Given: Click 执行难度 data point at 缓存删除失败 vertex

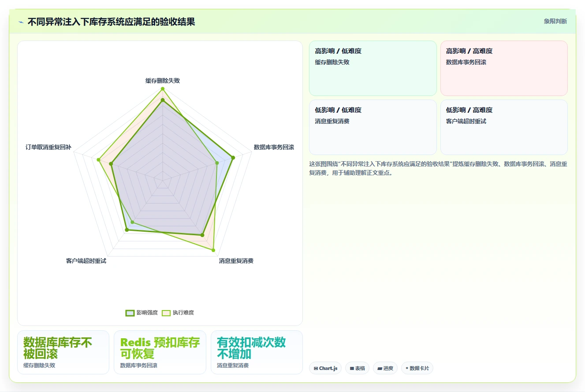Looking at the screenshot, I should (x=163, y=89).
